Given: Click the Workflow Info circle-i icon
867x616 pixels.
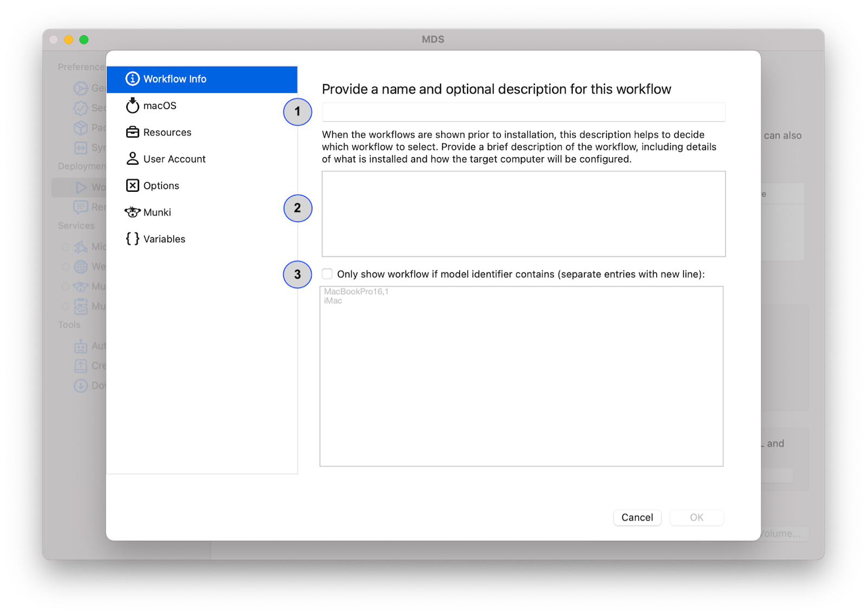Looking at the screenshot, I should pos(132,79).
